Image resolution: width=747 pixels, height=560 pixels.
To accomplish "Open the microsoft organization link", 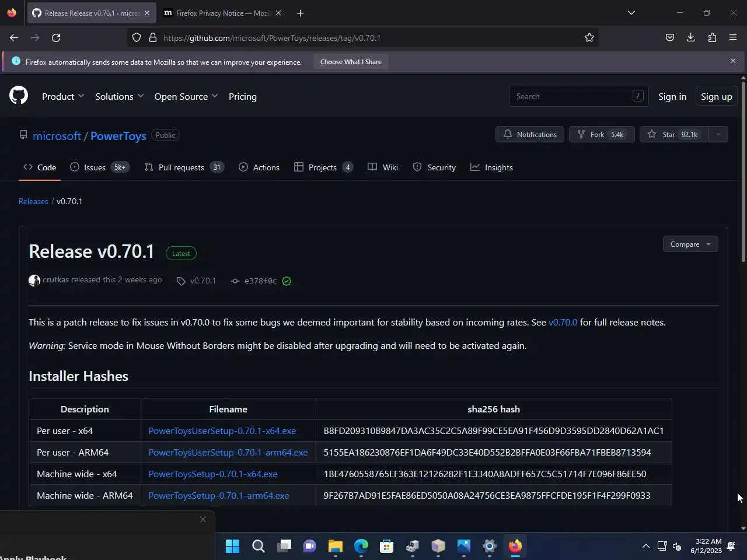I will click(x=57, y=136).
